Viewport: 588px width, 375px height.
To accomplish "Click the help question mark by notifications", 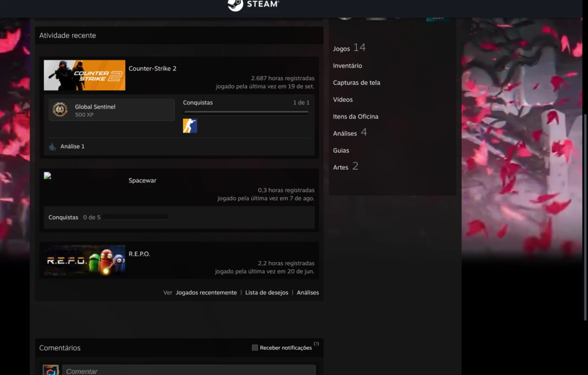I will tap(316, 344).
